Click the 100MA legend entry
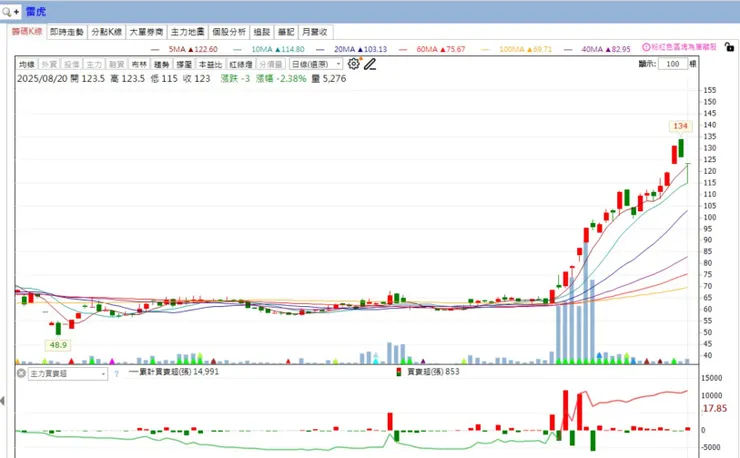The height and width of the screenshot is (458, 740). tap(516, 49)
